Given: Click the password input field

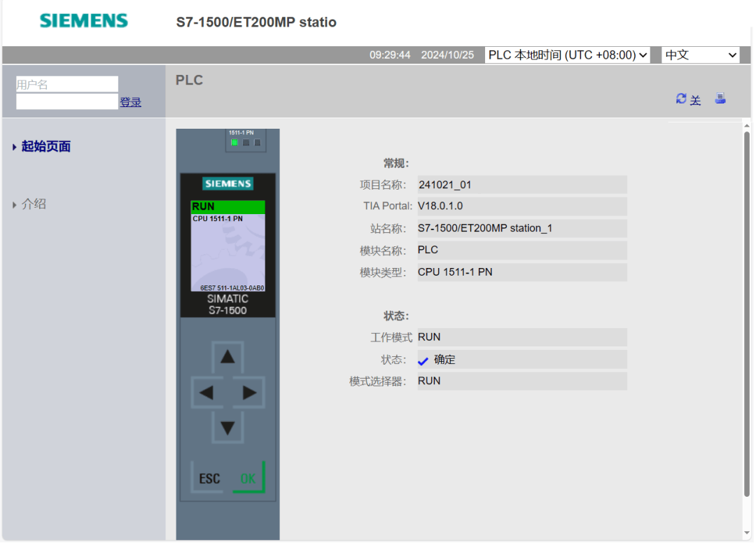Looking at the screenshot, I should 67,101.
